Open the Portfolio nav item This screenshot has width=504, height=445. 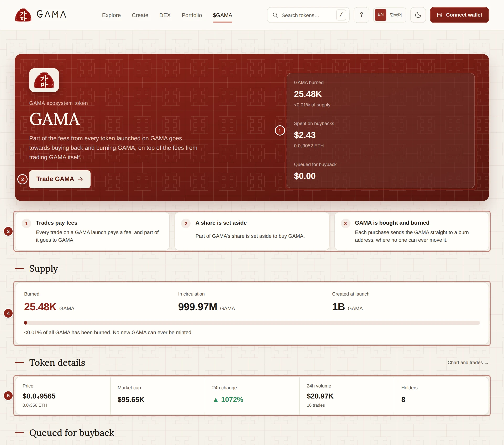(192, 15)
